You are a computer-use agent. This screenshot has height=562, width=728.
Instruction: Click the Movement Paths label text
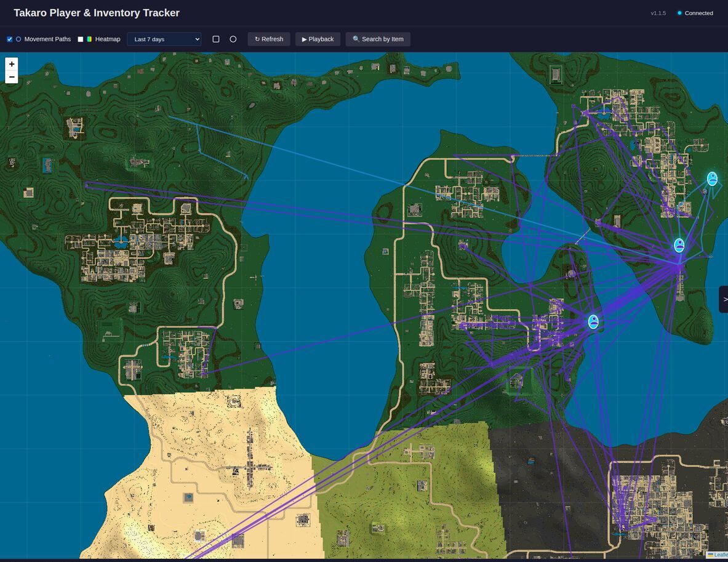click(47, 39)
